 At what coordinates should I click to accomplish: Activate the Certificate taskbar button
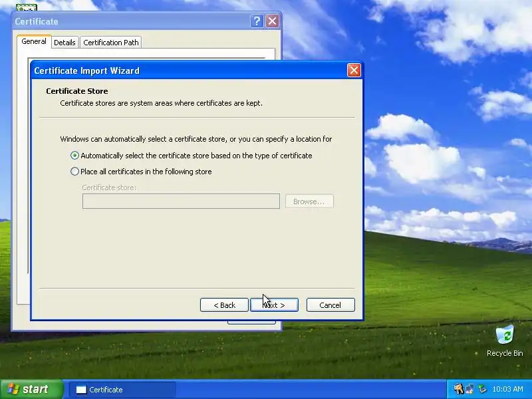pos(122,390)
